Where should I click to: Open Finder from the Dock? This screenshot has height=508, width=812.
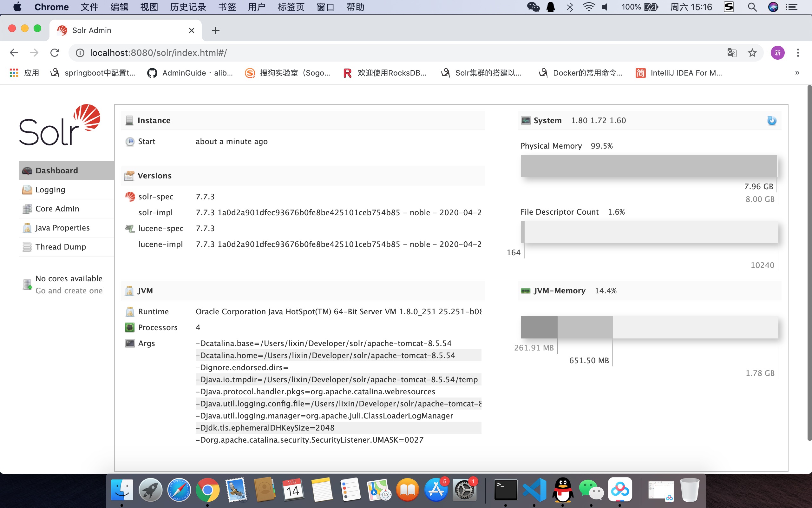122,490
